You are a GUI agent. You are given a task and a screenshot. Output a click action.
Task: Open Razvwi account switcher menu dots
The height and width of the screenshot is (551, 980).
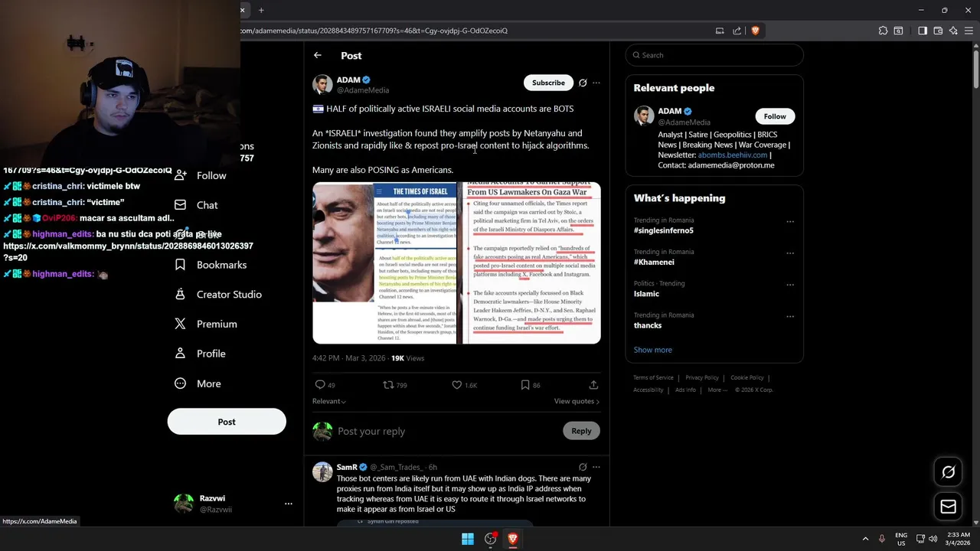[289, 504]
